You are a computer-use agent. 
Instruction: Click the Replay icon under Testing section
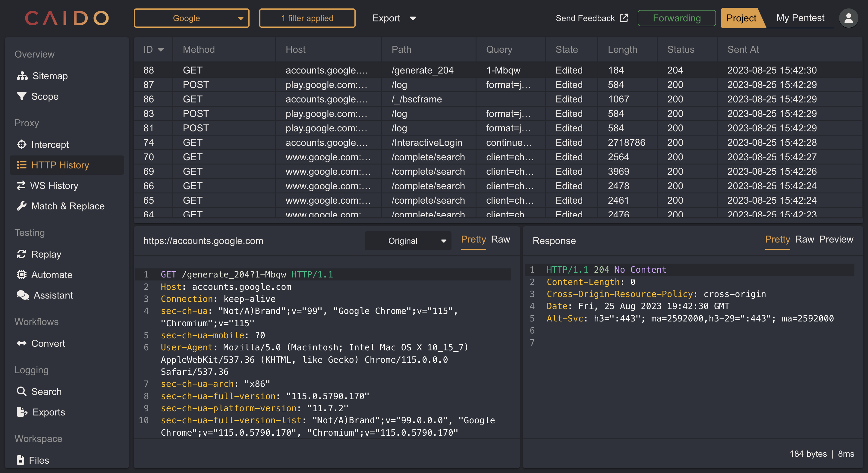22,254
